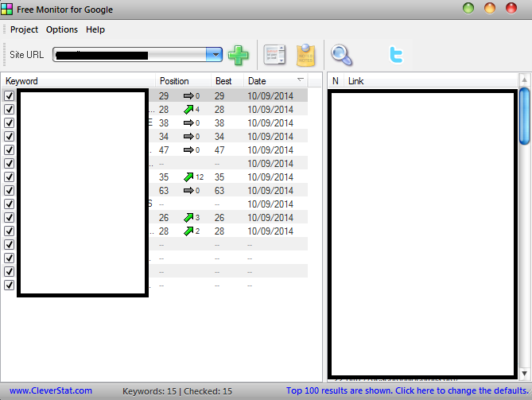The width and height of the screenshot is (532, 400).
Task: Click the Date column header
Action: [276, 81]
